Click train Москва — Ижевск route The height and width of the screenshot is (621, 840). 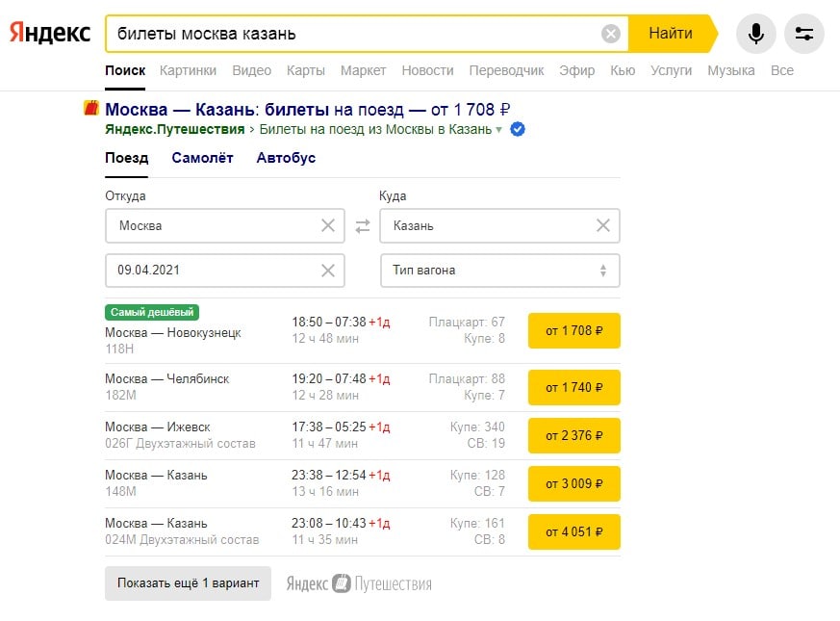pyautogui.click(x=158, y=427)
